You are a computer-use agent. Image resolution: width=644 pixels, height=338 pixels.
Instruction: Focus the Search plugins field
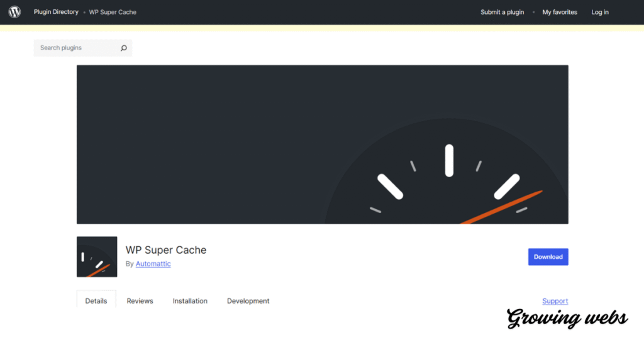83,48
